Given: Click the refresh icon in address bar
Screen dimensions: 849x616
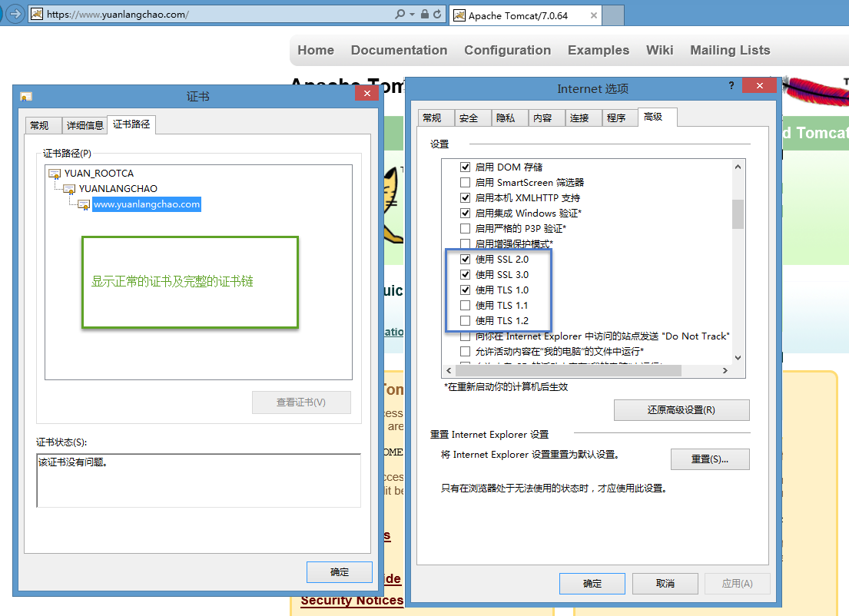Looking at the screenshot, I should pyautogui.click(x=437, y=14).
